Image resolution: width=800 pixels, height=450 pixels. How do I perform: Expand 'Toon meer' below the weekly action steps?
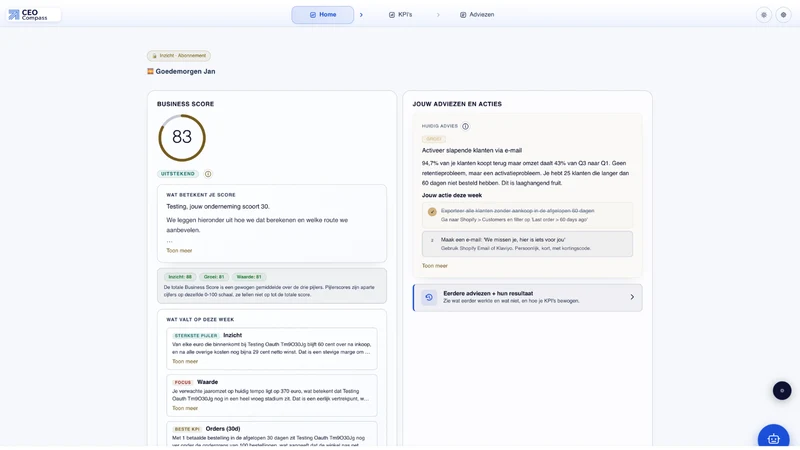click(435, 266)
